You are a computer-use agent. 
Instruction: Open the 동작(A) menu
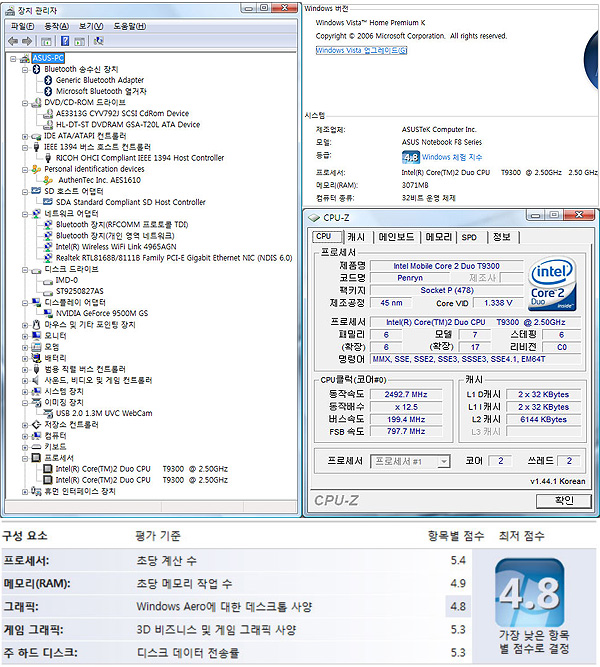(x=57, y=26)
